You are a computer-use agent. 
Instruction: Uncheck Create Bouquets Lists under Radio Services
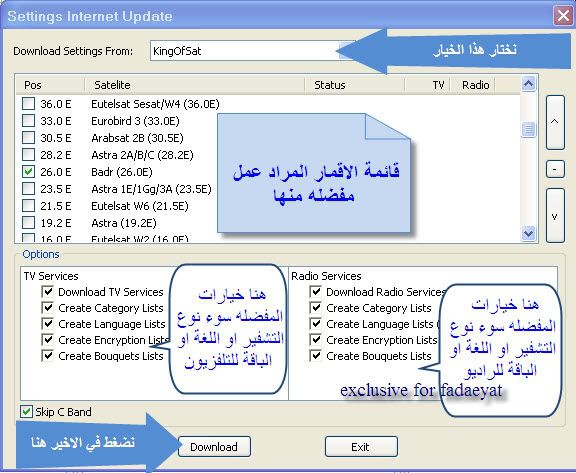(x=316, y=356)
